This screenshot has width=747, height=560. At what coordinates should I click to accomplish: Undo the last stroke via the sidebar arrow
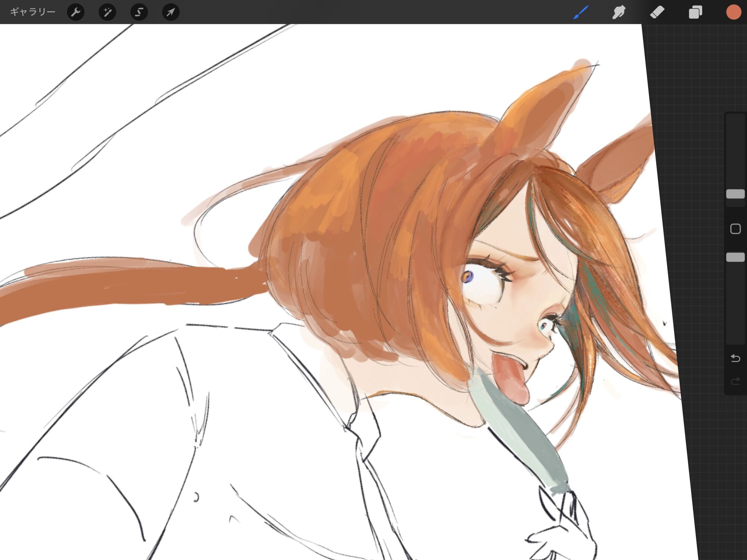click(735, 358)
